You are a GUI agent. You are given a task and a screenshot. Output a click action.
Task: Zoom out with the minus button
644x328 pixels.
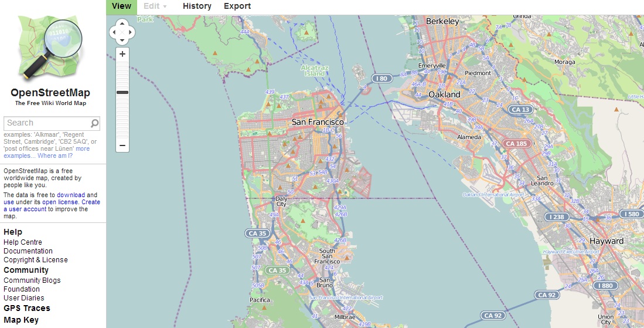point(122,146)
